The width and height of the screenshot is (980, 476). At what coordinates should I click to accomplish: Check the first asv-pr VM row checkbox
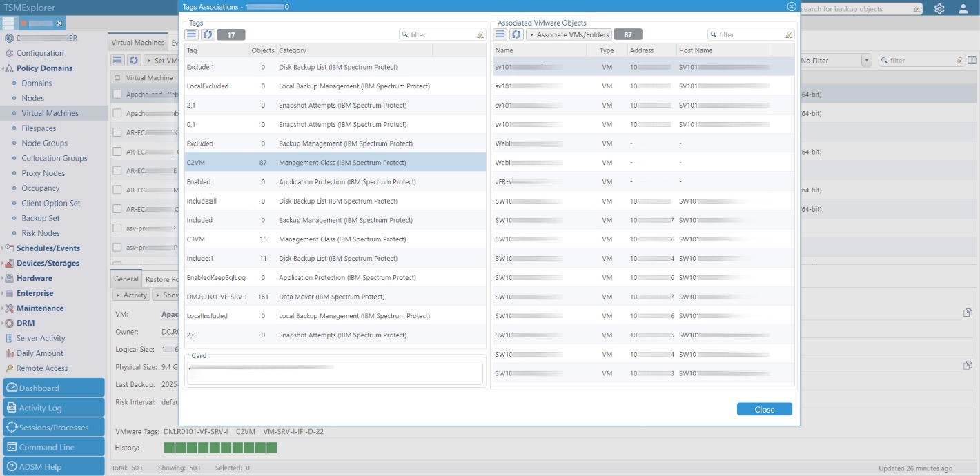(x=117, y=228)
